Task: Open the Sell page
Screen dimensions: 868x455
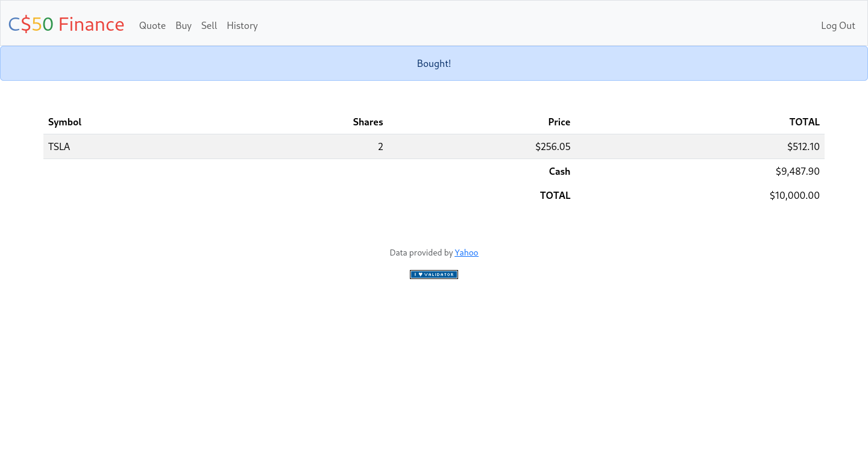Action: pyautogui.click(x=209, y=25)
